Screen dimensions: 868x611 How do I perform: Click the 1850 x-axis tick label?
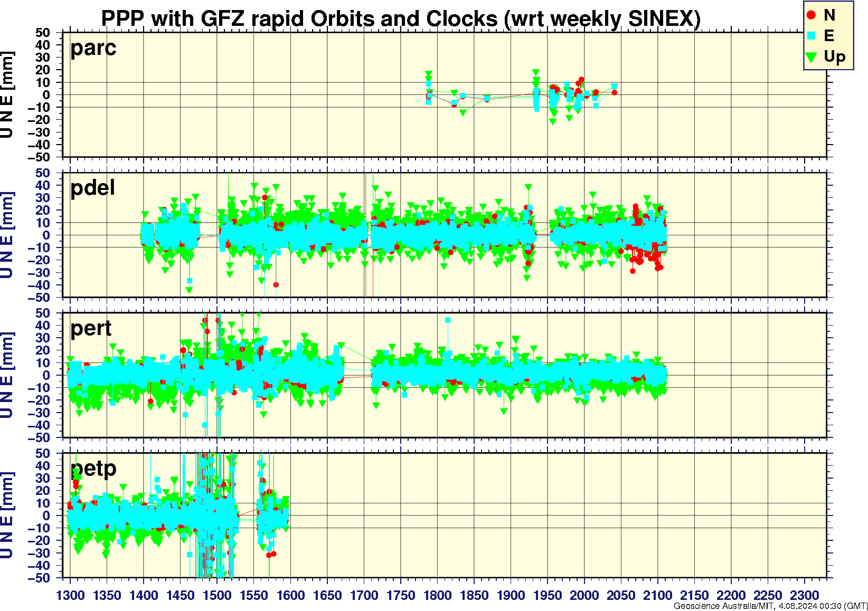[474, 595]
